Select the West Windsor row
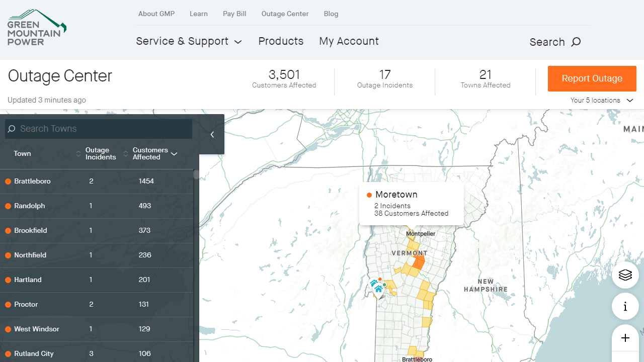This screenshot has width=644, height=362. tap(97, 329)
